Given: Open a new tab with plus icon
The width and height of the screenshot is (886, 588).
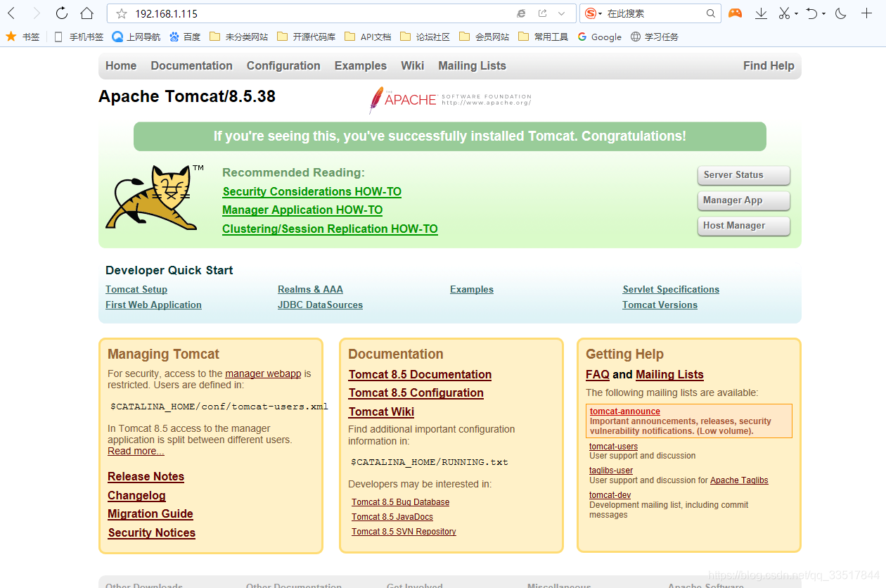Looking at the screenshot, I should [x=866, y=13].
